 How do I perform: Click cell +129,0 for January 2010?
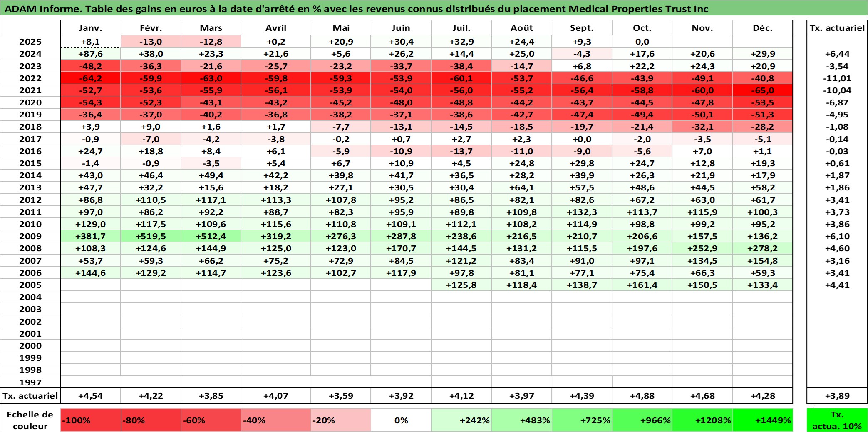(x=90, y=224)
